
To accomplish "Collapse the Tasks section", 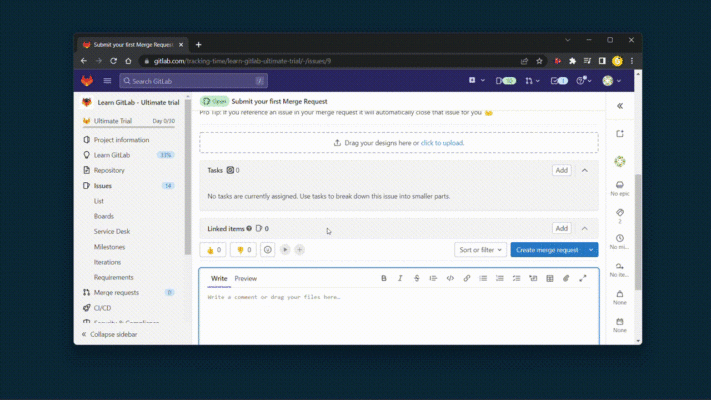I will [x=584, y=170].
